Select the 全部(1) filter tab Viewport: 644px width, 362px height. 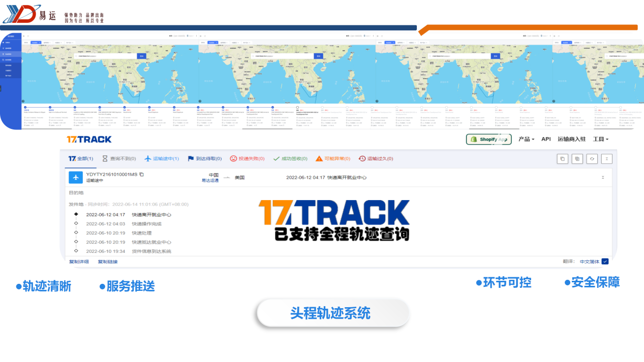tap(81, 158)
